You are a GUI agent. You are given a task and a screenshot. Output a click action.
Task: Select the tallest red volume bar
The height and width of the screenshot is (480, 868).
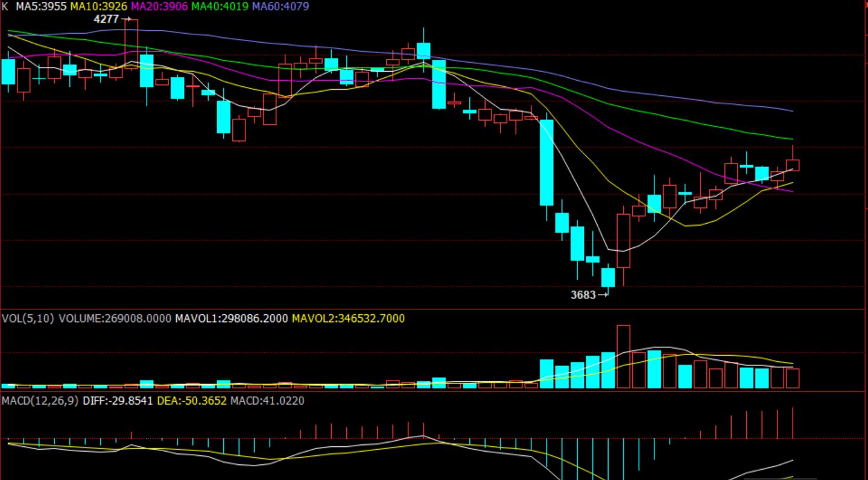click(624, 356)
